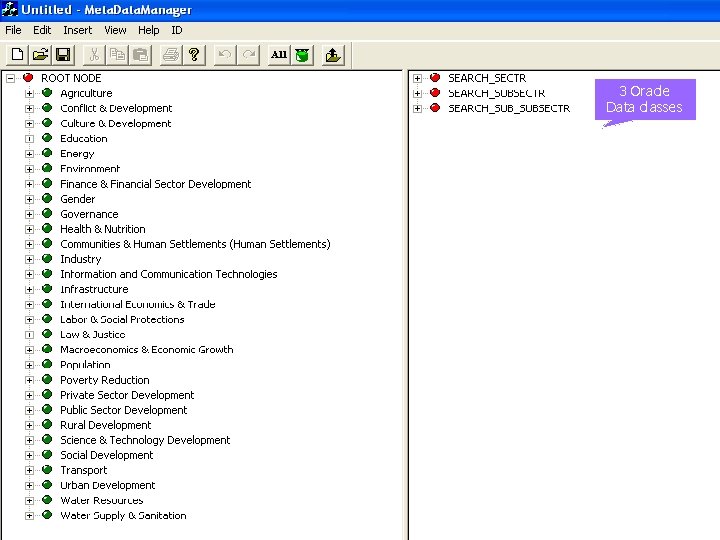Expand the Conflict & Development node
Image resolution: width=720 pixels, height=540 pixels.
tap(29, 108)
